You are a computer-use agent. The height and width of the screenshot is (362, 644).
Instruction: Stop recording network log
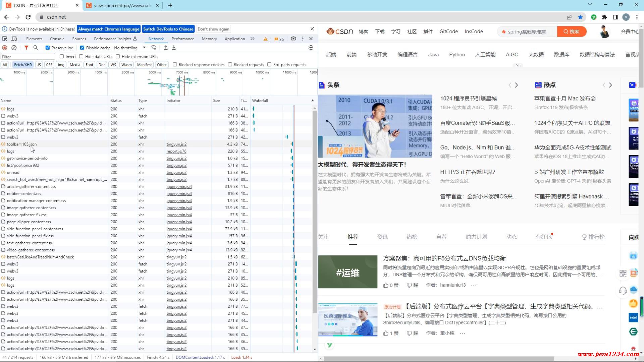pos(5,48)
